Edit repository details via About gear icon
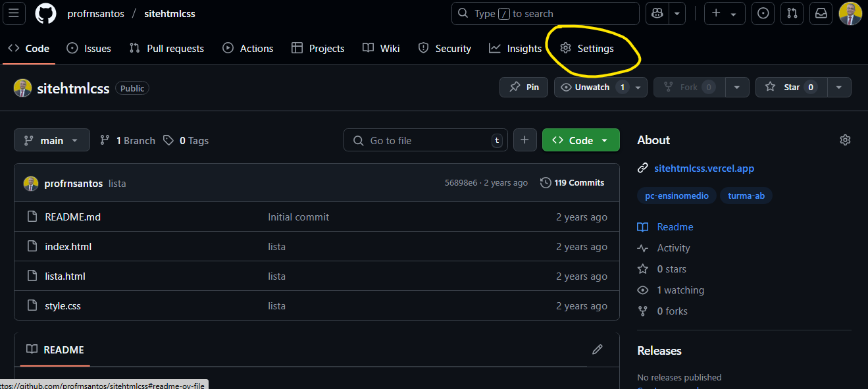This screenshot has width=868, height=389. pyautogui.click(x=845, y=140)
